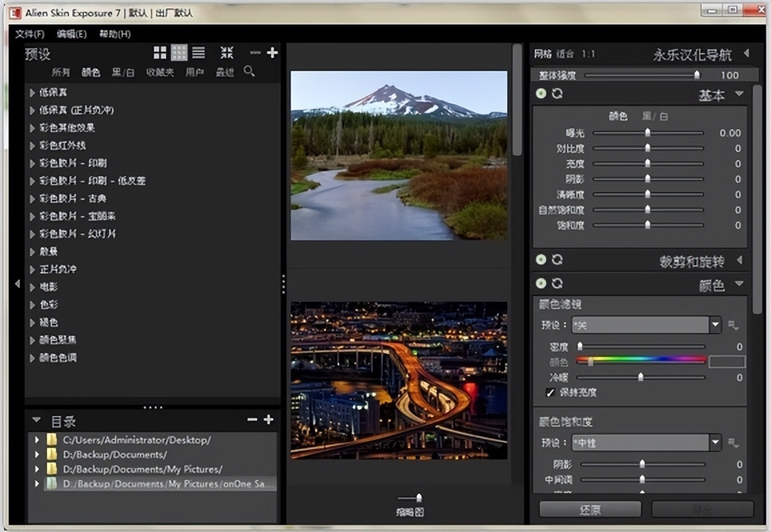This screenshot has width=771, height=532.
Task: Click the plus icon in 预设 header
Action: pyautogui.click(x=272, y=53)
